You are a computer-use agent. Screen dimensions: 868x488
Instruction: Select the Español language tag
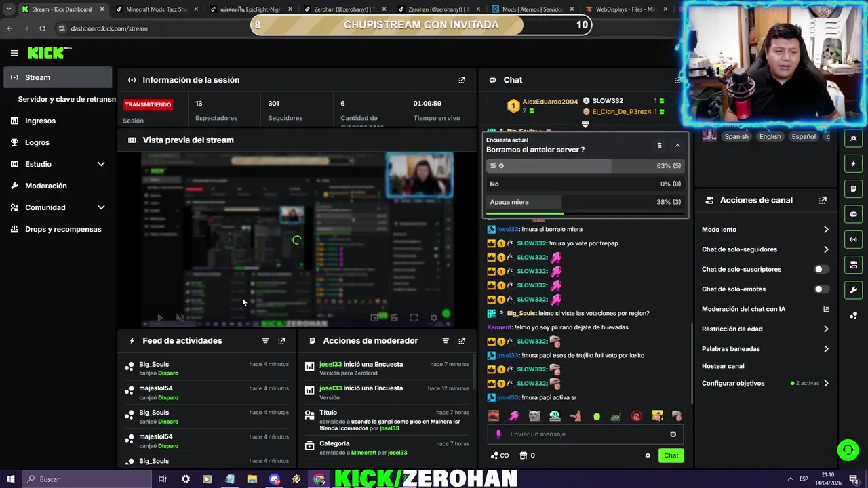[x=804, y=136]
